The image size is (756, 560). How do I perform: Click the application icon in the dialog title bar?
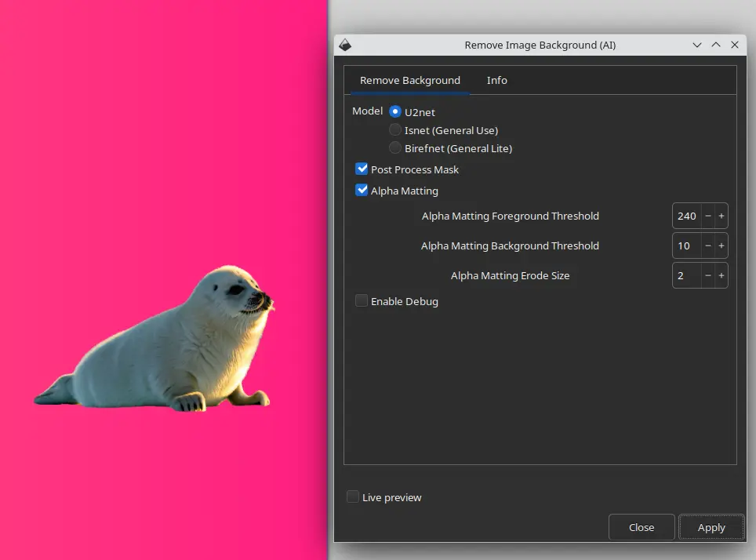click(x=345, y=45)
